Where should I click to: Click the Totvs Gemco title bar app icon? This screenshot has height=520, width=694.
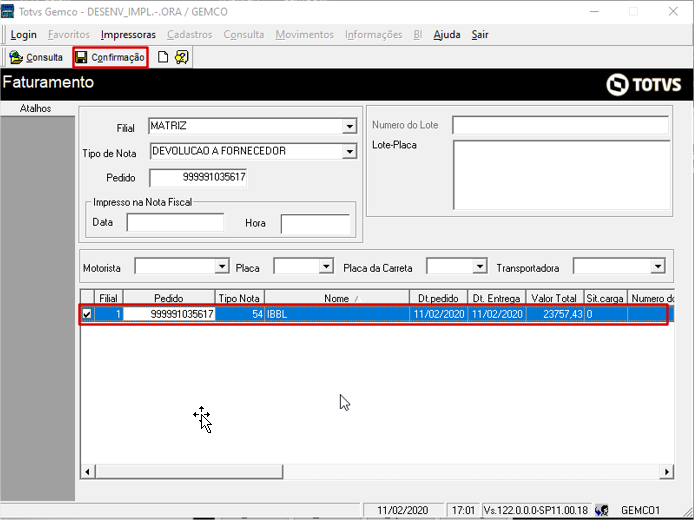click(x=8, y=11)
